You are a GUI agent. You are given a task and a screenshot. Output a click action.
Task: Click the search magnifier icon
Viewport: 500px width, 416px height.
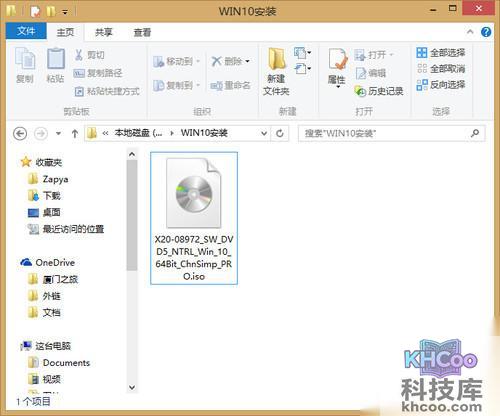tap(475, 133)
